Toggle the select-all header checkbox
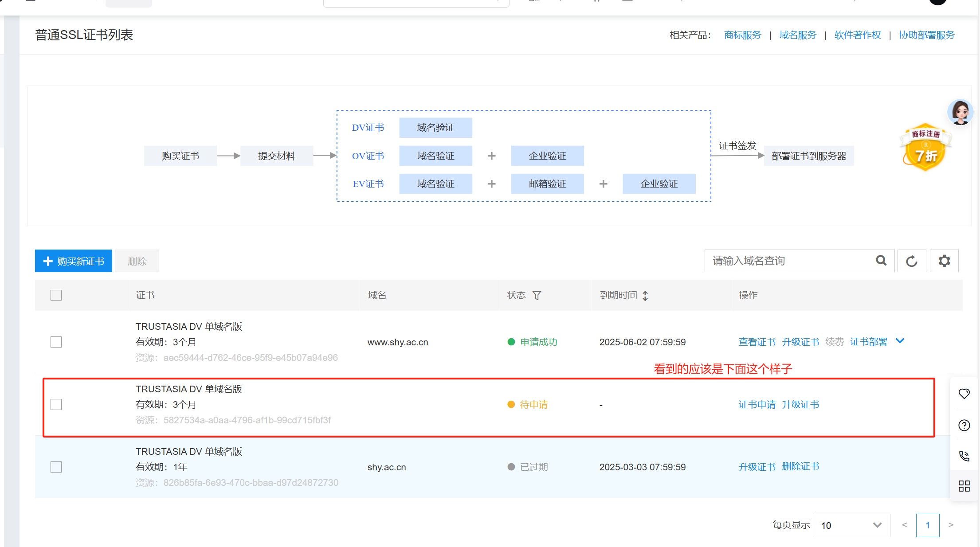980x547 pixels. 56,295
